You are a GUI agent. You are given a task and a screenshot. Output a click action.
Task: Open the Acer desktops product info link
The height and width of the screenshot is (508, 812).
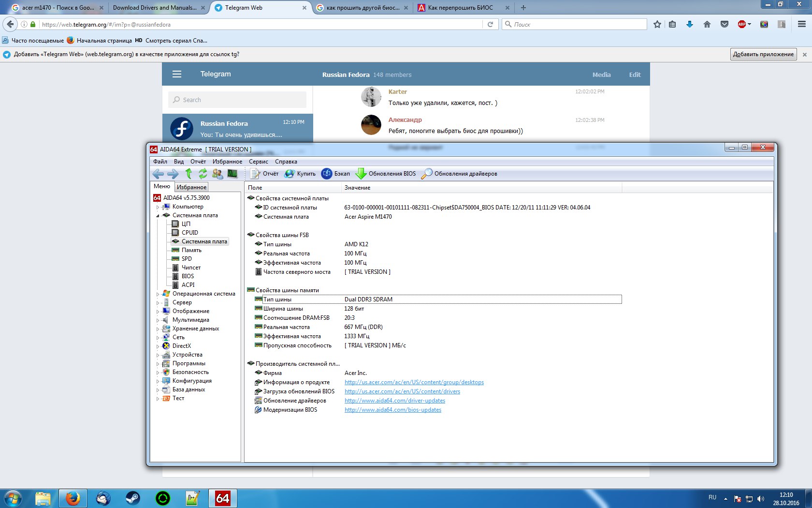click(414, 382)
